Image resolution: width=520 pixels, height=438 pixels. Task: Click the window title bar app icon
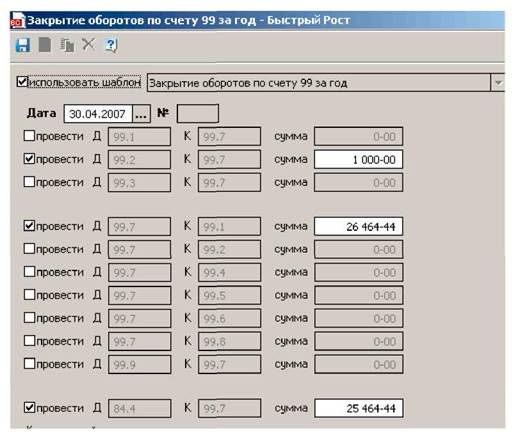tap(18, 20)
